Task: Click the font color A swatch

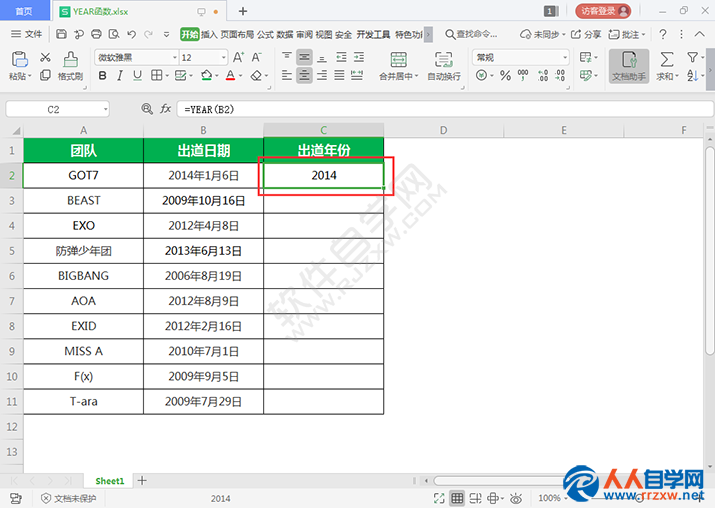Action: click(x=231, y=75)
